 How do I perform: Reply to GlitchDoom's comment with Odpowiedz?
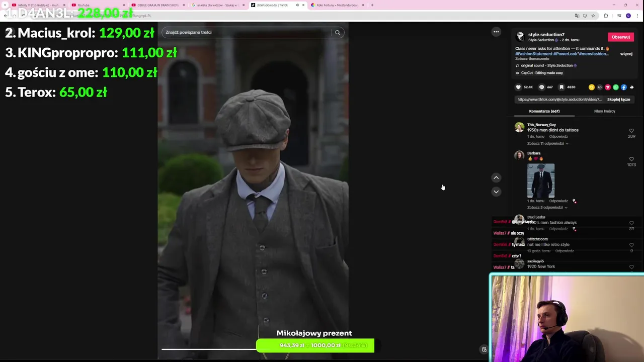(x=565, y=251)
